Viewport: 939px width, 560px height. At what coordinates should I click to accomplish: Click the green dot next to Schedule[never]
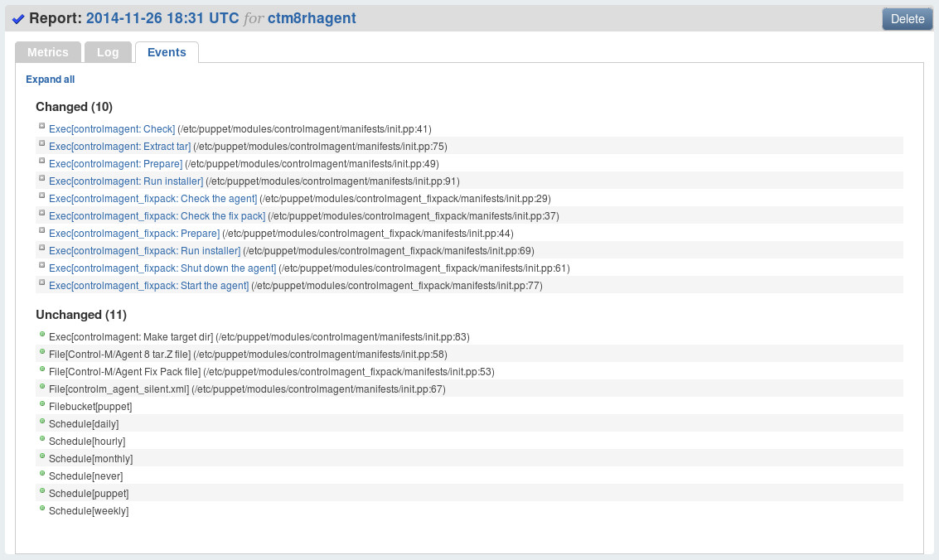(41, 473)
